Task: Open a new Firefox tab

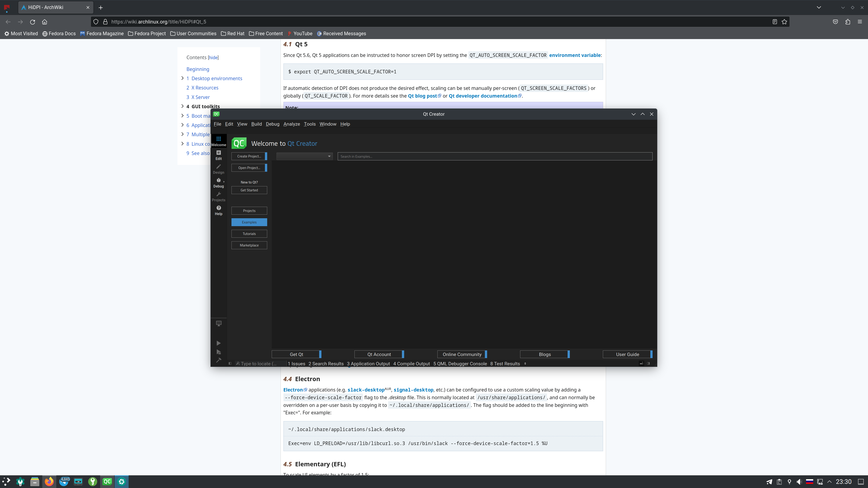Action: click(x=100, y=7)
